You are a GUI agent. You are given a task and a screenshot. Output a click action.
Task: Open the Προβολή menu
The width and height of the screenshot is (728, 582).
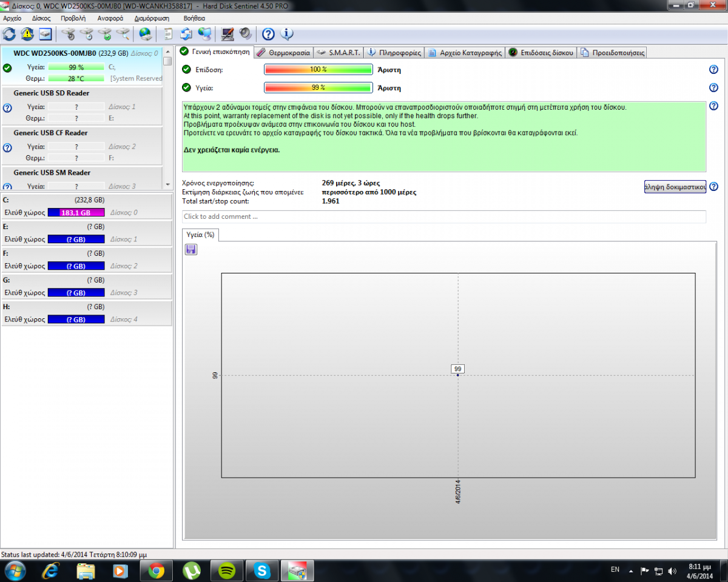coord(73,19)
